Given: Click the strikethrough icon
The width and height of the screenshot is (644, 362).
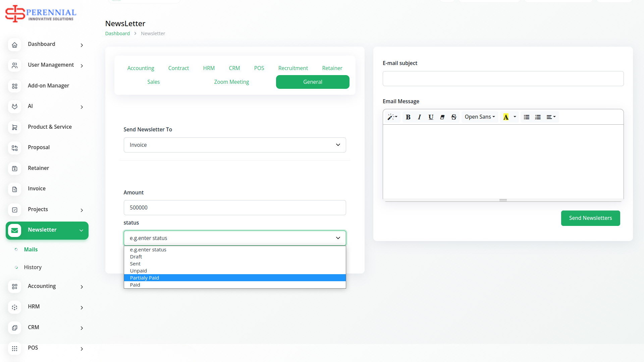Looking at the screenshot, I should coord(453,117).
